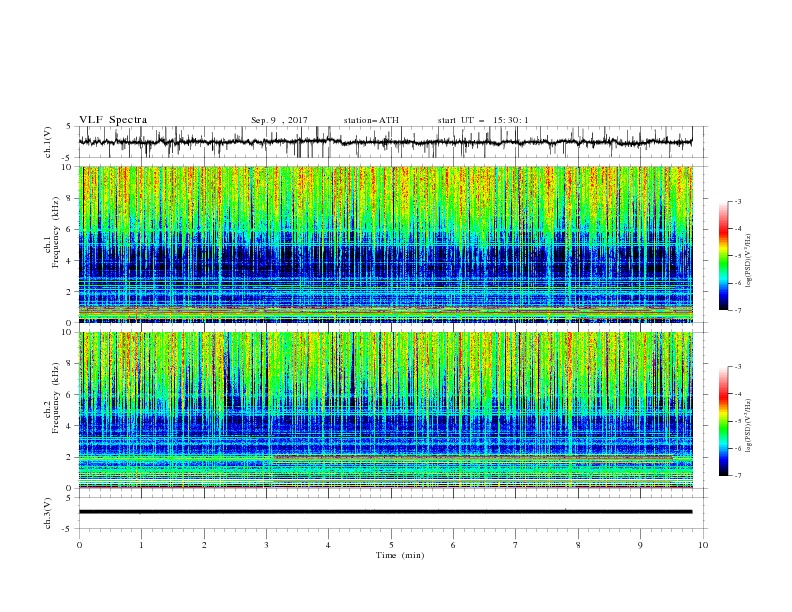
Task: Click the ch.1 "Frequency (kHz)" axis label
Action: pos(56,233)
